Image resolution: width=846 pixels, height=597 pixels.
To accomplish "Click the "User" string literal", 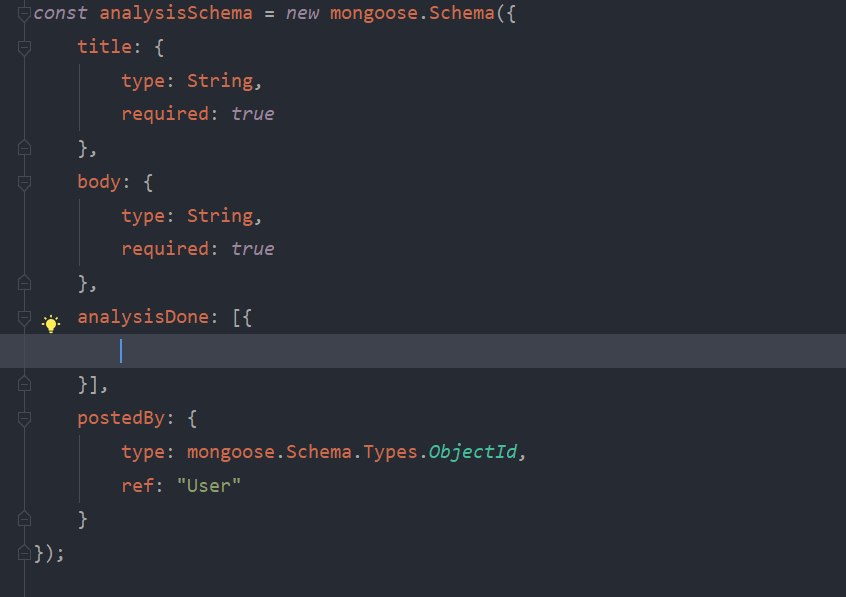I will click(x=209, y=486).
